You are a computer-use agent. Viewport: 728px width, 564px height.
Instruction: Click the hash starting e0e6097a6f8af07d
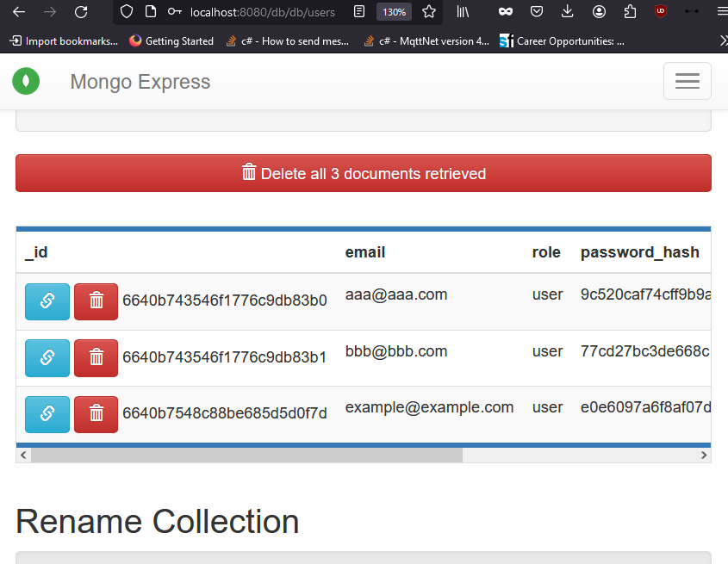tap(645, 407)
